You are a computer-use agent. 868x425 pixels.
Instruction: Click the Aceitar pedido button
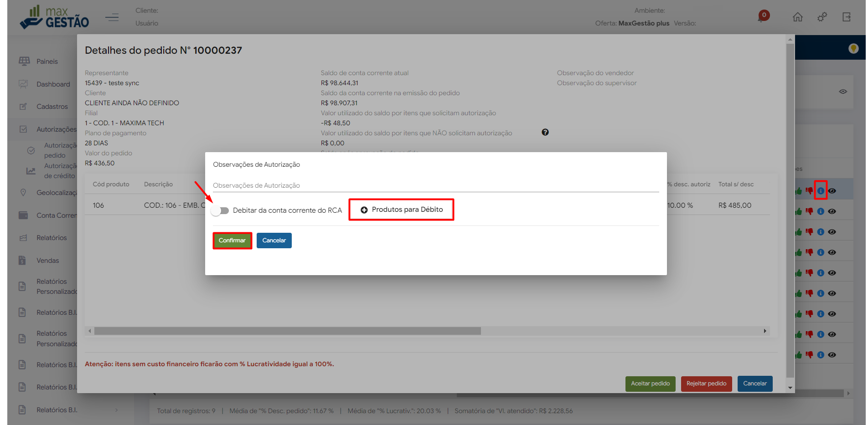tap(650, 384)
